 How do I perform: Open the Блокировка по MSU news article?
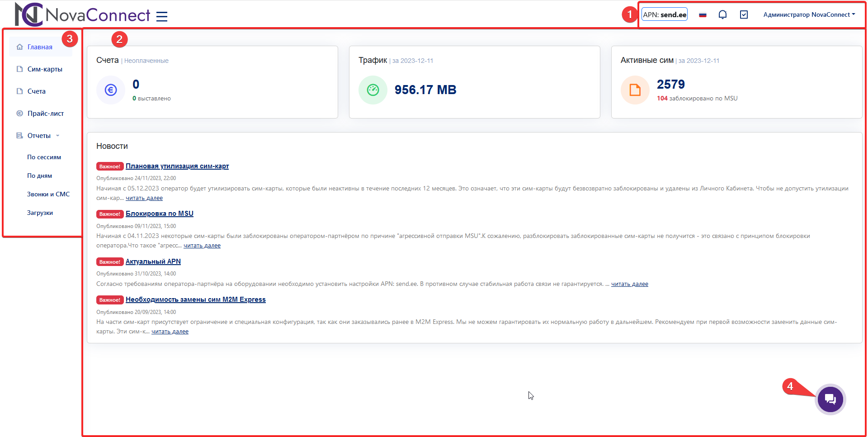159,214
